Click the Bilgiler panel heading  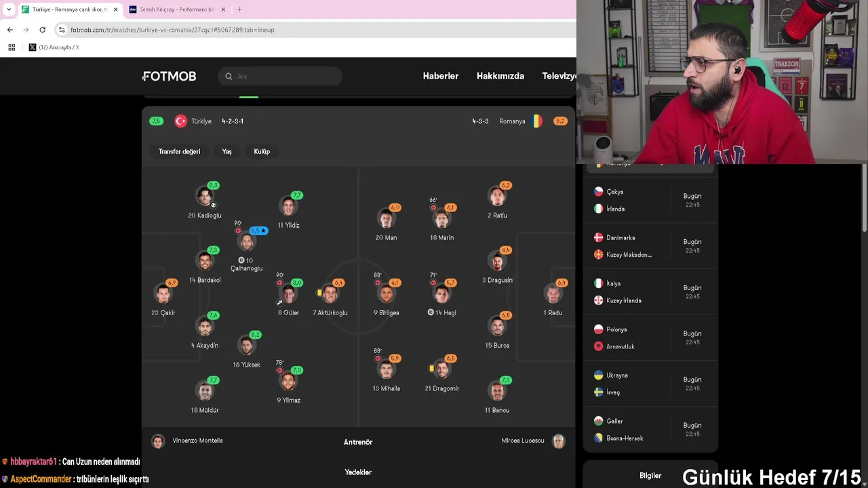[650, 476]
